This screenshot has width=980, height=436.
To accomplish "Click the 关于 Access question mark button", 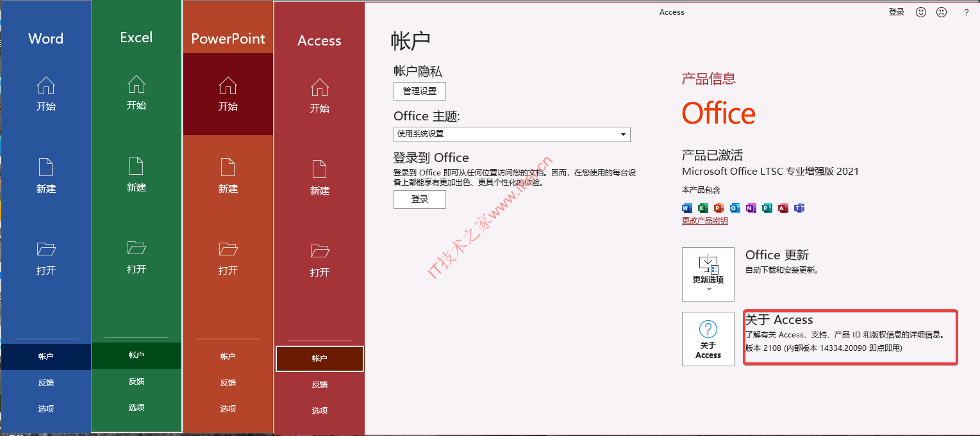I will point(708,339).
